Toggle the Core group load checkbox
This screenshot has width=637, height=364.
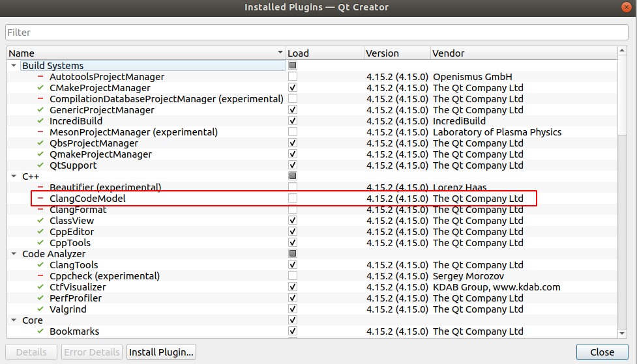293,320
